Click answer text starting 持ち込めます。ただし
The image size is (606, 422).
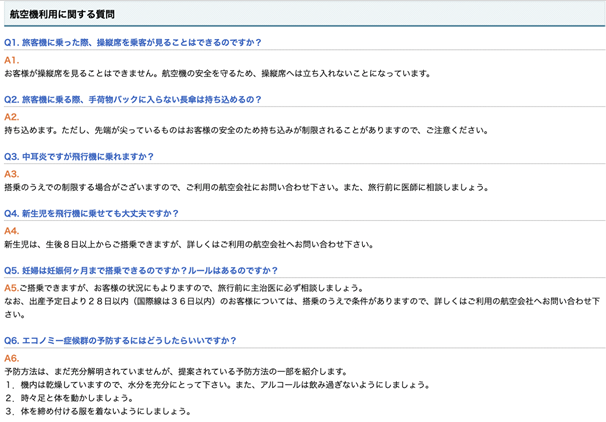point(246,130)
